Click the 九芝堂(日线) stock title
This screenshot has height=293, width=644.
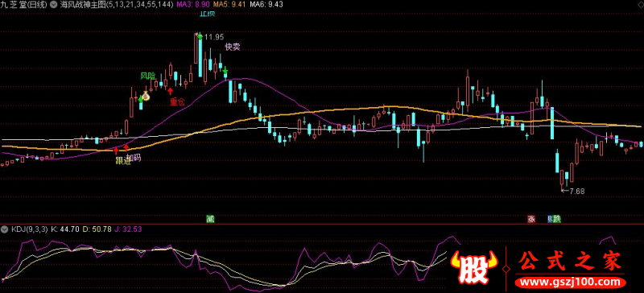click(24, 5)
